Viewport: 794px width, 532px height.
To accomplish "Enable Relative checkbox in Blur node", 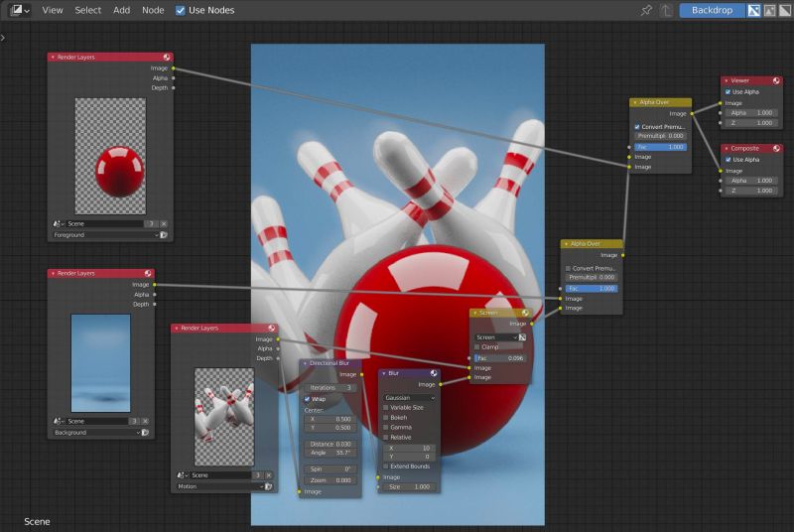I will [386, 438].
